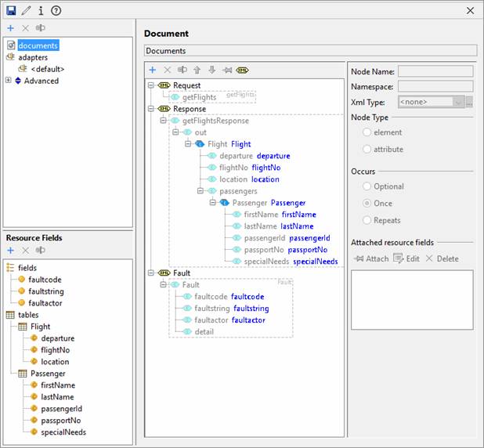Viewport: 484px width, 448px height.
Task: Open the Xml Type dropdown
Action: pyautogui.click(x=458, y=102)
